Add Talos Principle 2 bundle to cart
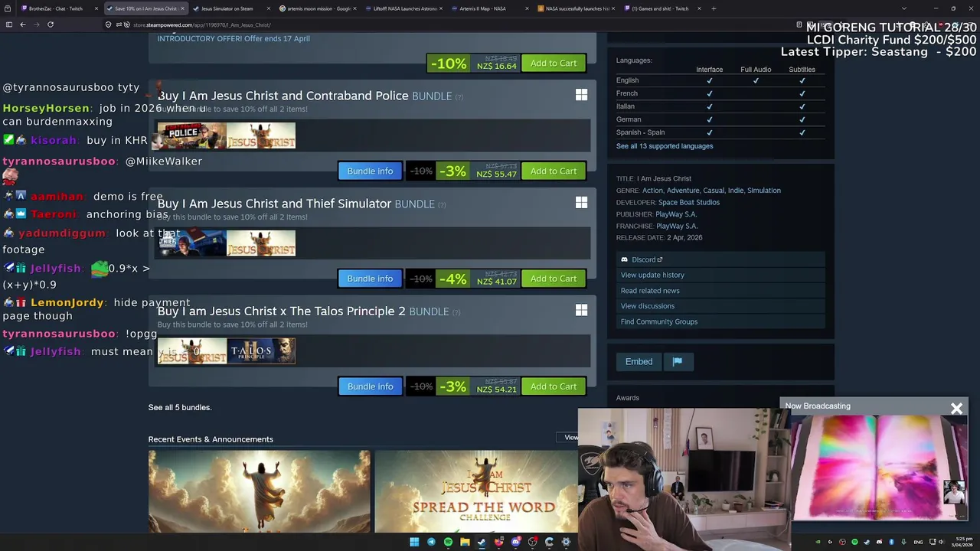The height and width of the screenshot is (551, 980). (554, 386)
